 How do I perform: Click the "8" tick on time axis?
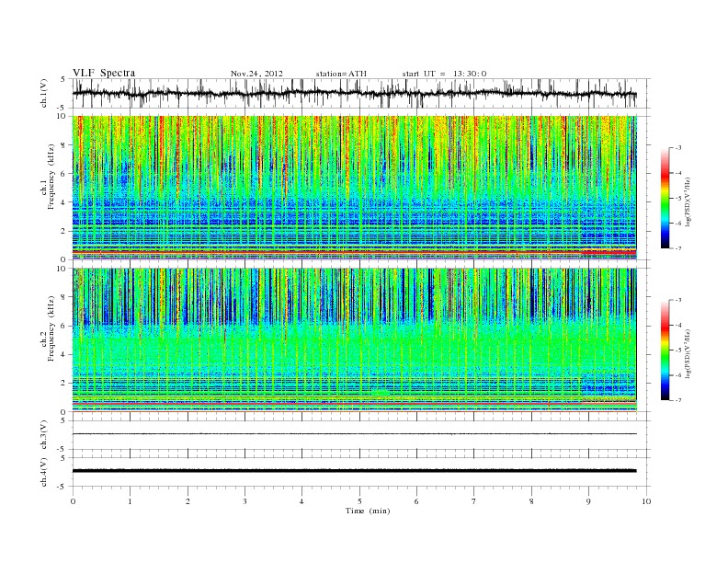pos(531,501)
